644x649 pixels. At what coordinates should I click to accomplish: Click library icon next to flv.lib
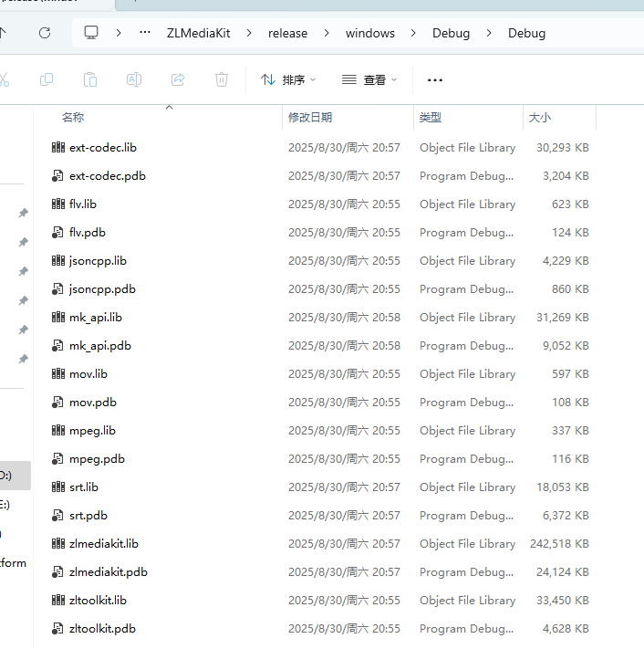57,204
